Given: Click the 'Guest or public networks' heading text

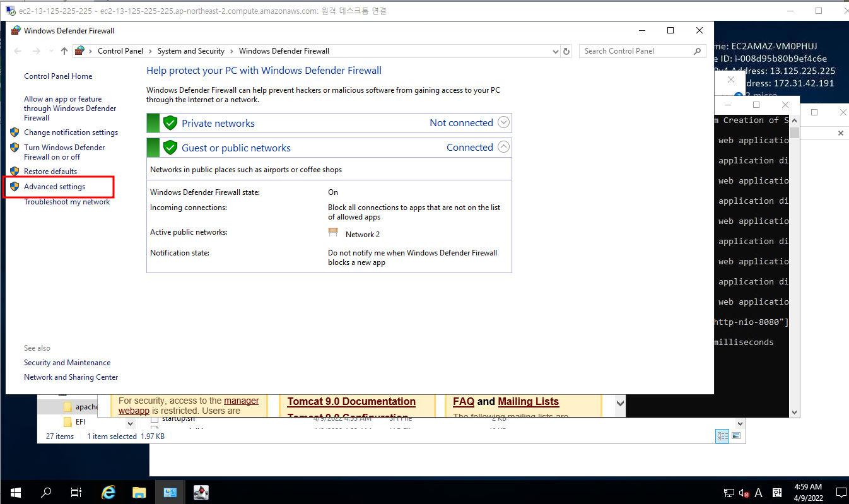Looking at the screenshot, I should (x=236, y=148).
